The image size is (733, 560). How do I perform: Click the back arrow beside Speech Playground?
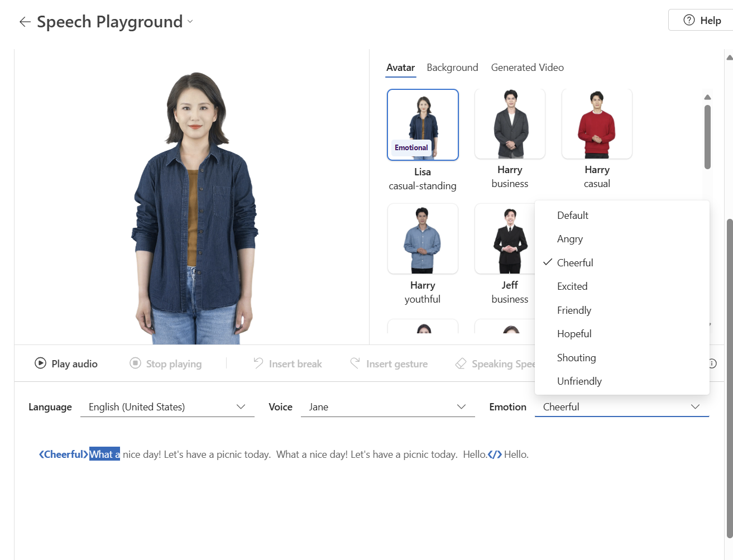pyautogui.click(x=25, y=22)
